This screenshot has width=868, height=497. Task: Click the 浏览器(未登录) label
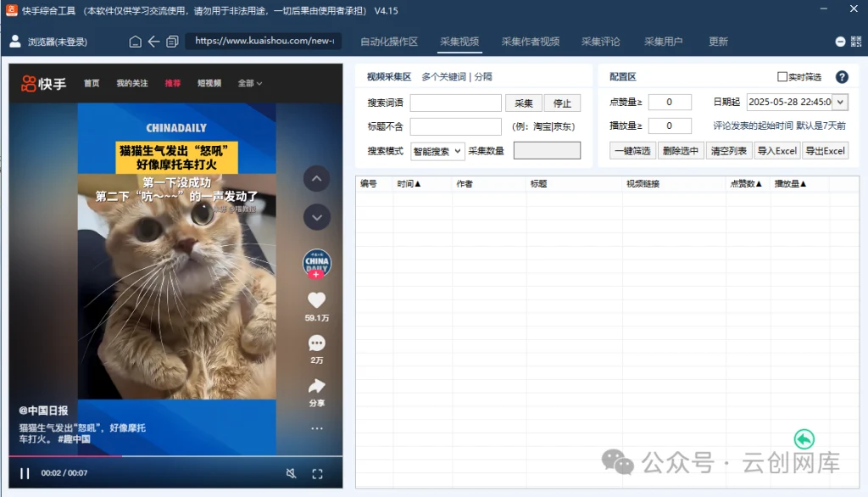pos(58,42)
